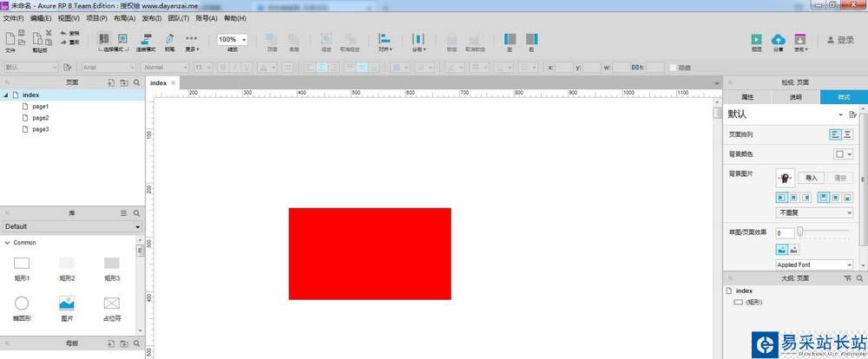The image size is (868, 359).
Task: Click Add Folder icon in Pages panel
Action: tap(124, 82)
